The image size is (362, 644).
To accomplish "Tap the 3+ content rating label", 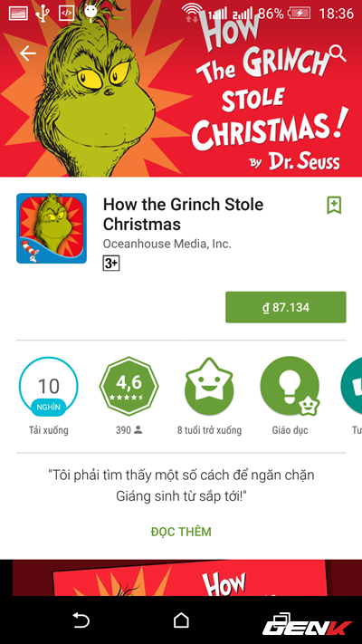I will (x=110, y=264).
